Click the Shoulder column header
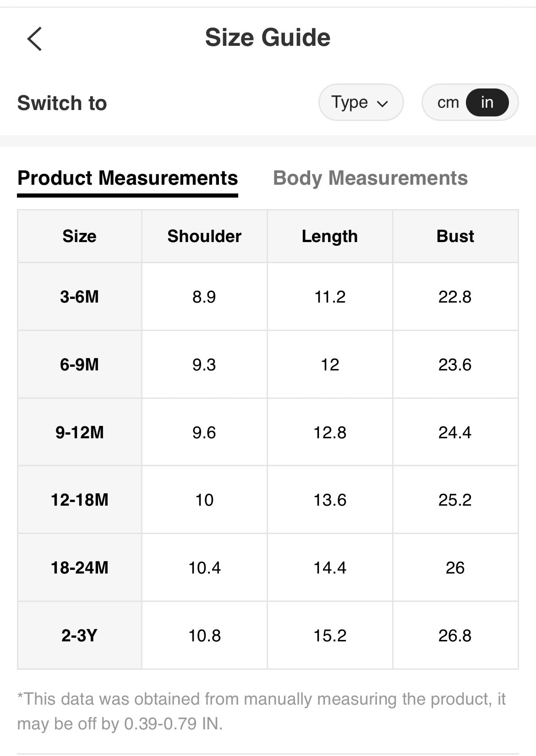This screenshot has width=536, height=756. tap(204, 236)
